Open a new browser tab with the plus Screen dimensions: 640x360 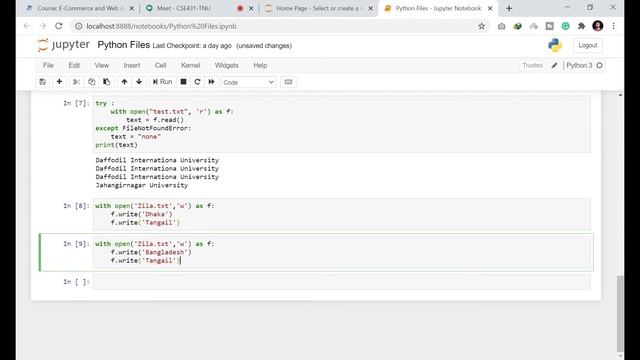pos(509,8)
